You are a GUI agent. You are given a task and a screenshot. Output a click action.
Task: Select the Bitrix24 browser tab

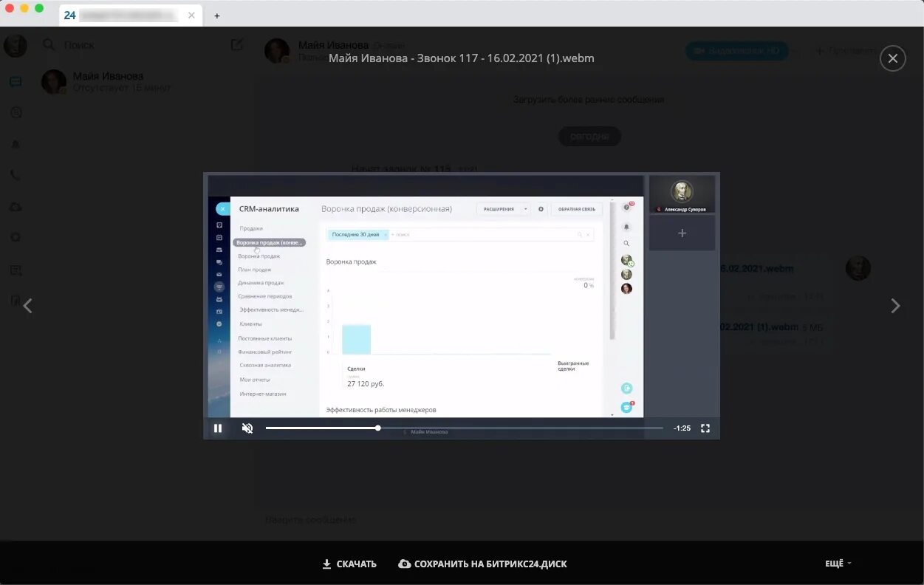[131, 16]
